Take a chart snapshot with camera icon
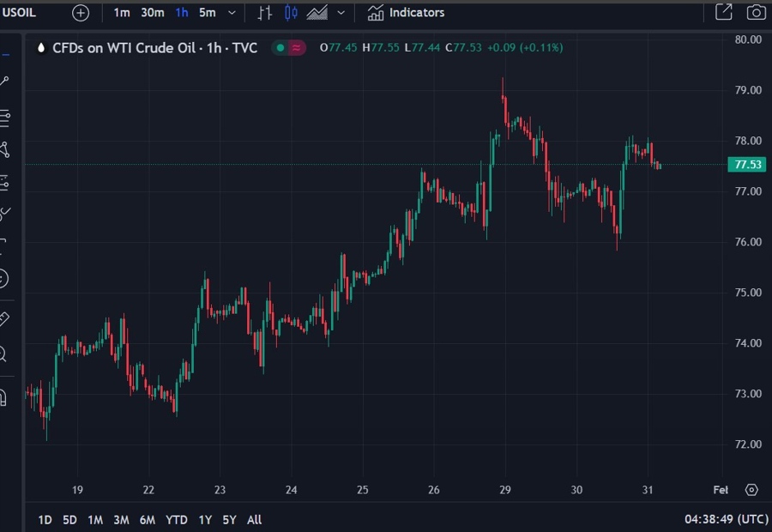Image resolution: width=772 pixels, height=532 pixels. (x=757, y=12)
